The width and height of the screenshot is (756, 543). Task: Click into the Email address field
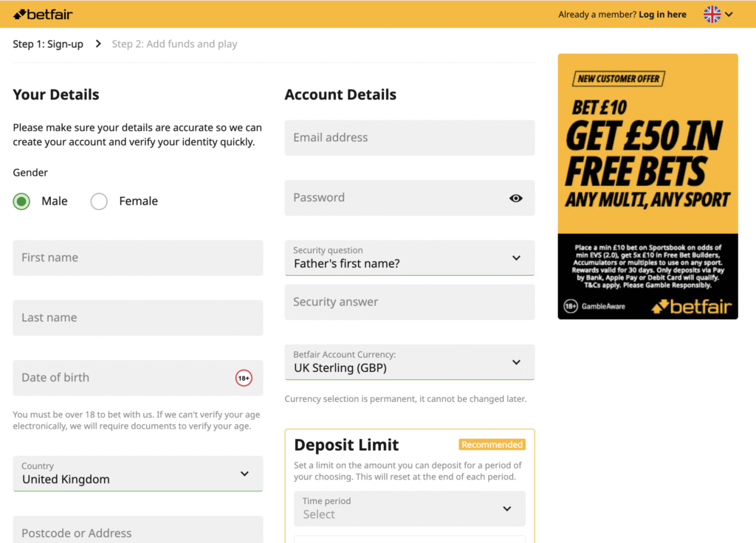click(x=410, y=138)
